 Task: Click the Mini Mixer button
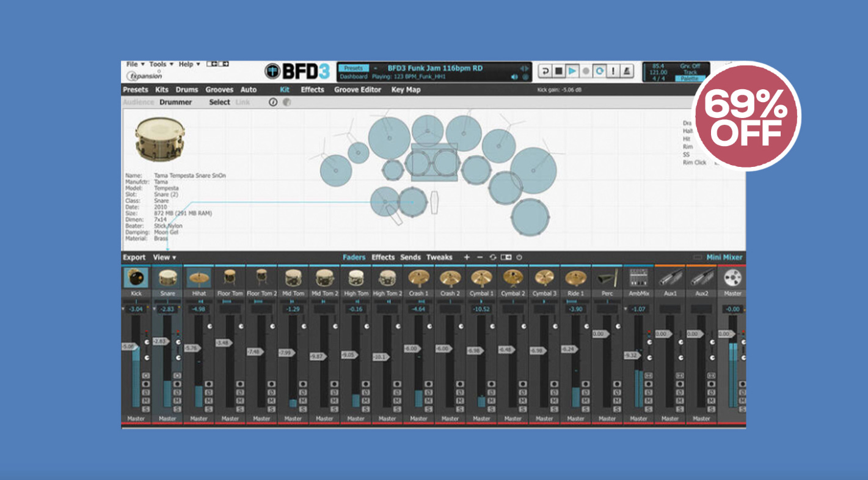724,257
